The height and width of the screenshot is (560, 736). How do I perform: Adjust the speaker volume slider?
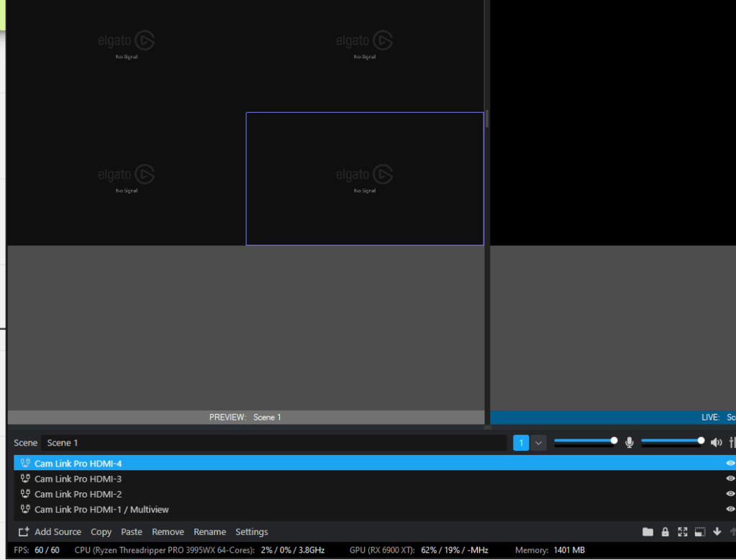click(673, 441)
